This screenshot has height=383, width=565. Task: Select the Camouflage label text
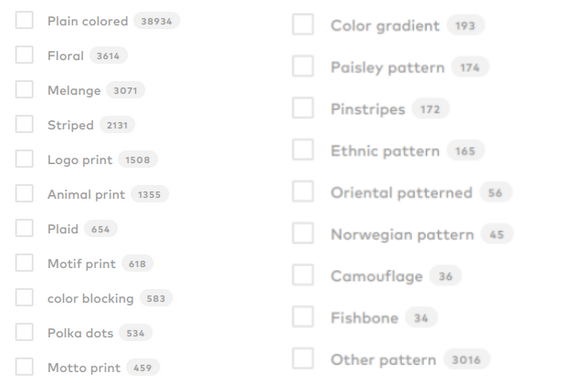coord(377,276)
